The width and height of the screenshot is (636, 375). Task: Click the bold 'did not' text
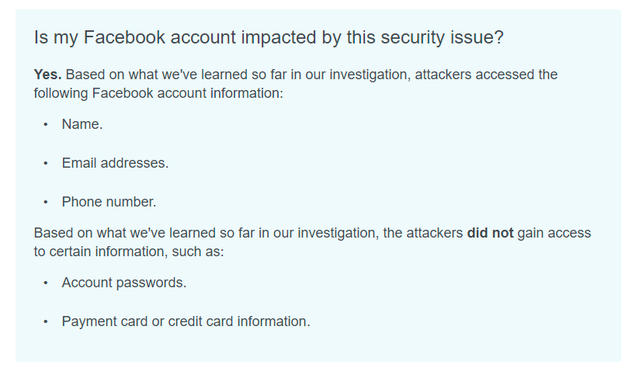(490, 233)
